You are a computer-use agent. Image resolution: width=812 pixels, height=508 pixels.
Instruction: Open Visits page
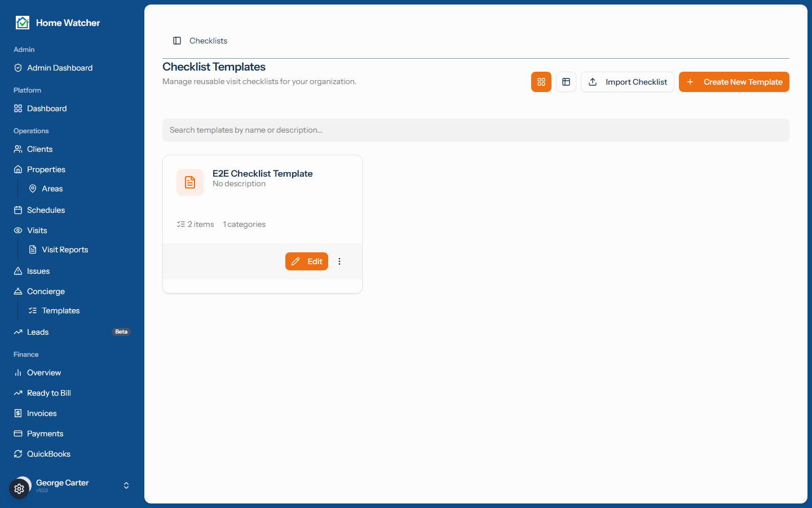coord(72,230)
